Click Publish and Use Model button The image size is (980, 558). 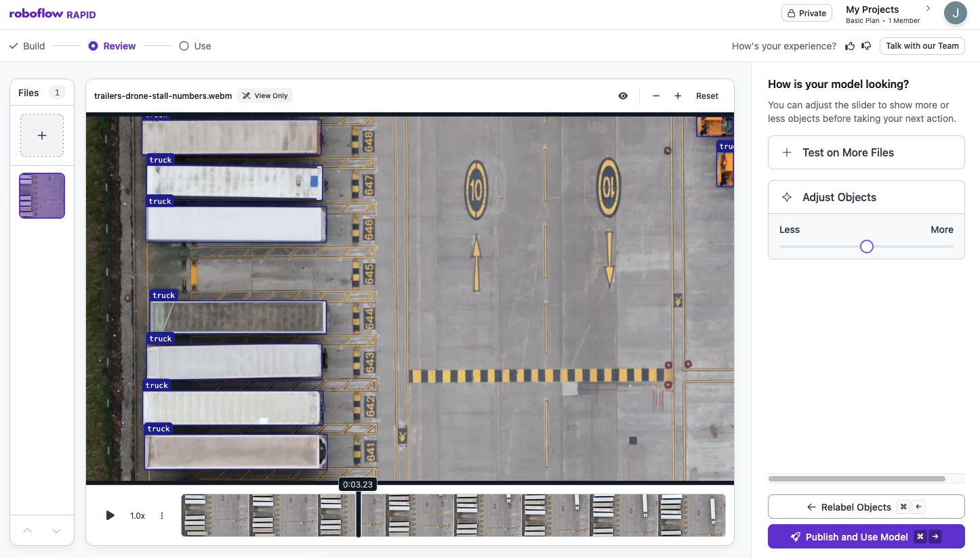click(865, 536)
